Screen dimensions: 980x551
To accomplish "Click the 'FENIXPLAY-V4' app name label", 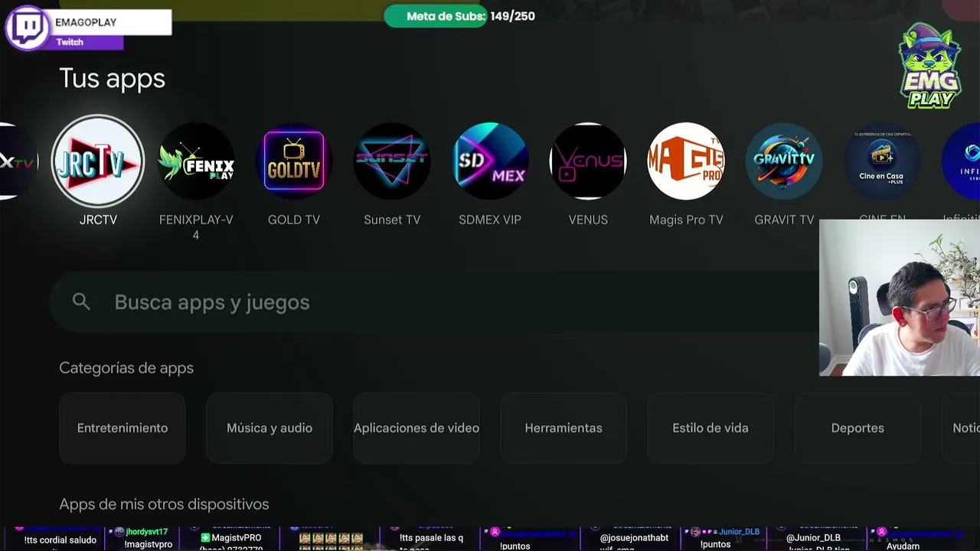I will (196, 227).
